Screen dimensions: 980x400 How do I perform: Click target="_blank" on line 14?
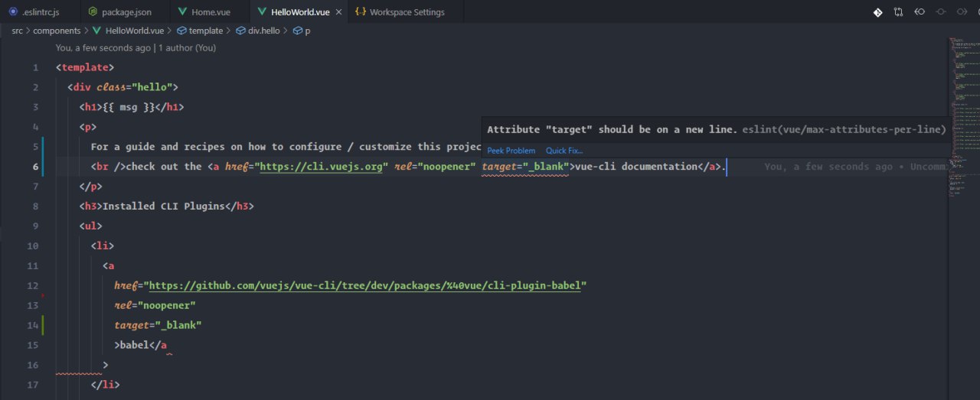(x=158, y=325)
